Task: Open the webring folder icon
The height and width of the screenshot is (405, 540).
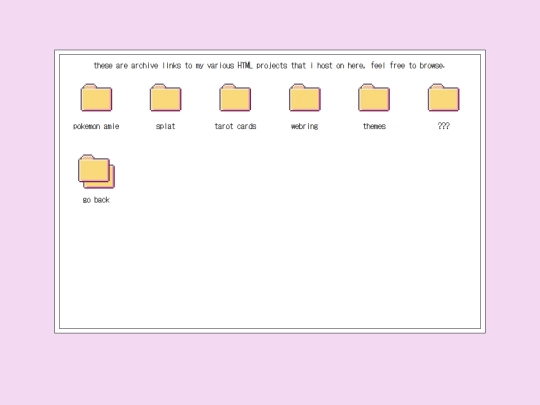Action: 305,97
